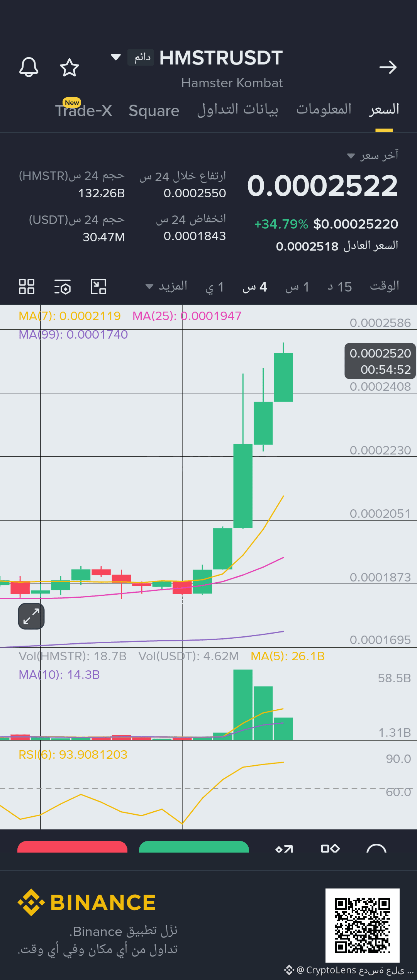Open the grid layout icon
This screenshot has width=417, height=980.
pos(27,287)
